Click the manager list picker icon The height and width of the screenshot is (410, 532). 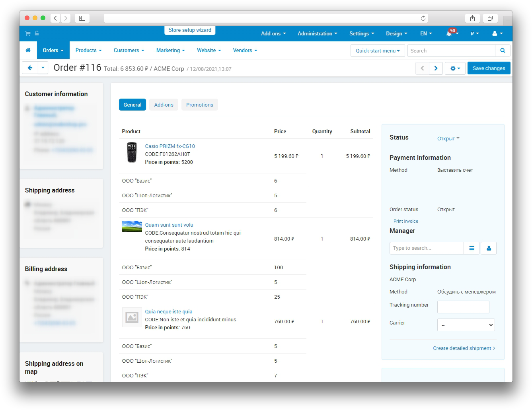tap(472, 248)
